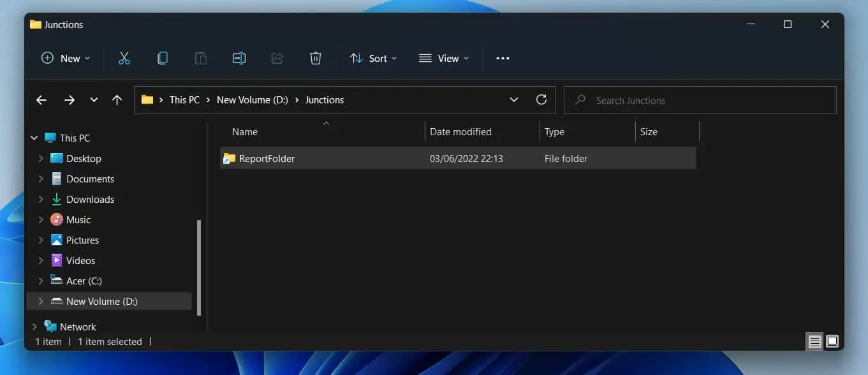This screenshot has width=868, height=375.
Task: Click the ReportFolder shortcut folder icon
Action: [229, 158]
